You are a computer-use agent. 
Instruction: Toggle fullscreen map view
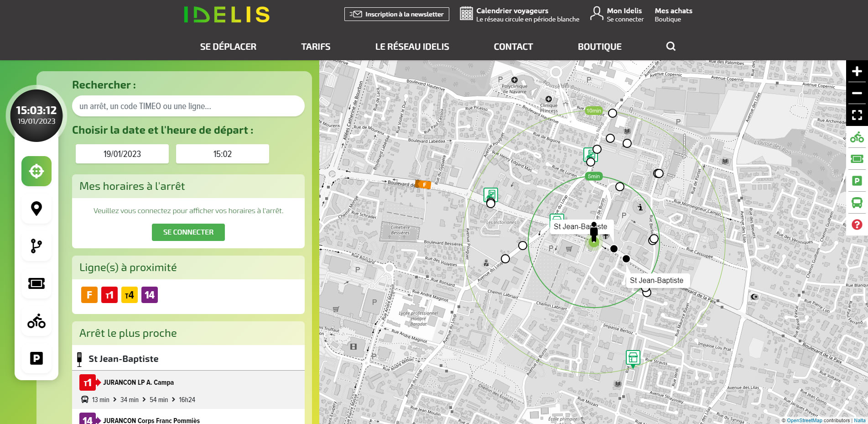click(x=857, y=115)
